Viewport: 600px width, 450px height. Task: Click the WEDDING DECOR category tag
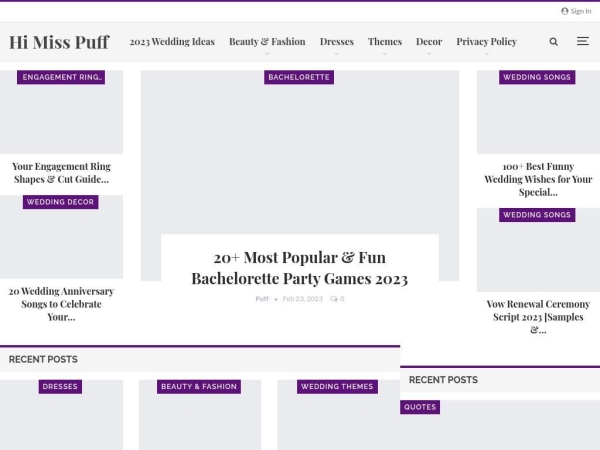point(61,202)
